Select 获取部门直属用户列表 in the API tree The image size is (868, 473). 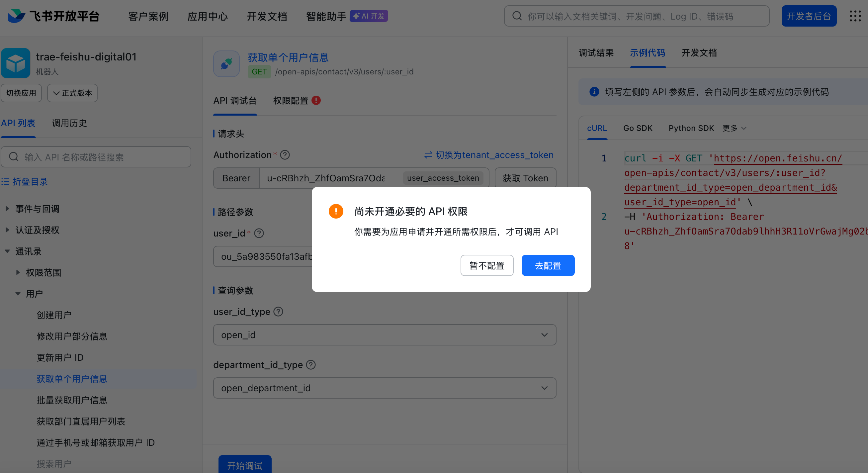[x=81, y=421]
